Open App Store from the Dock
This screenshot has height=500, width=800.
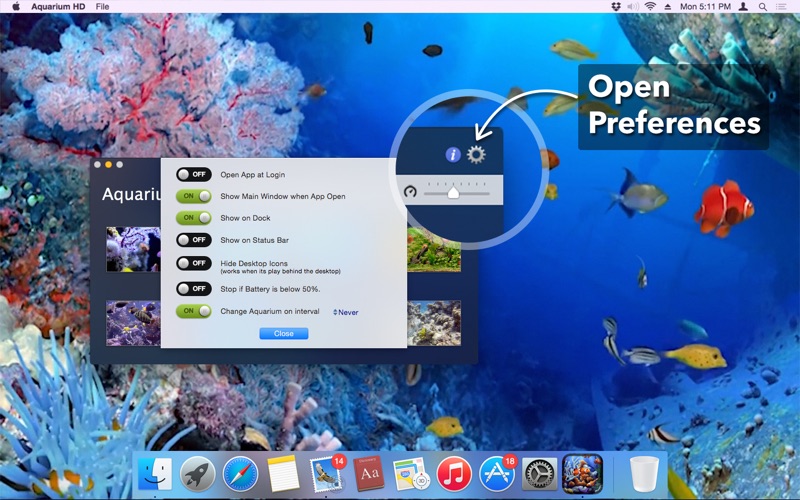[497, 473]
